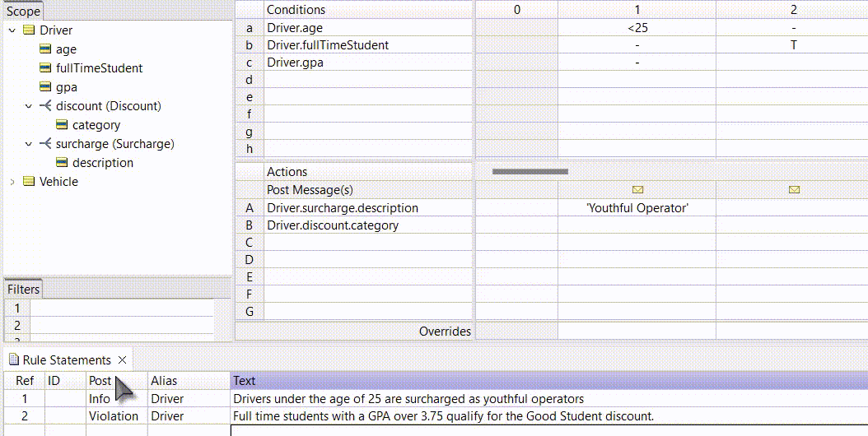Click the Driver entity icon in Scope

click(29, 30)
